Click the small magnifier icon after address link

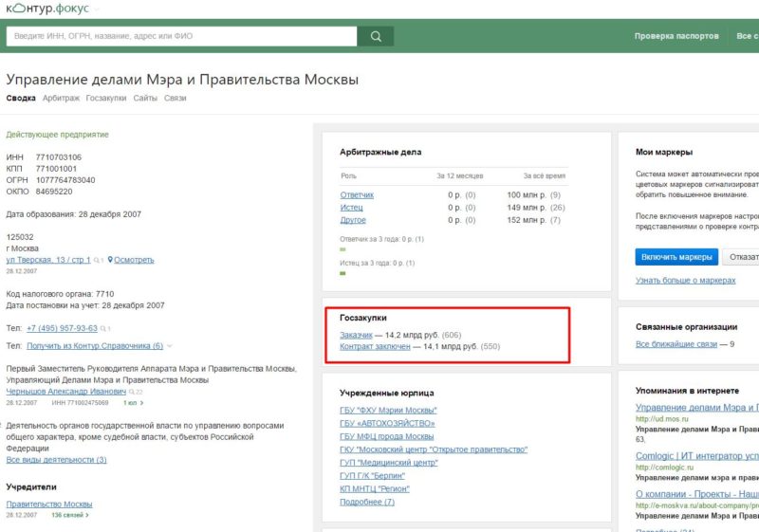[97, 260]
